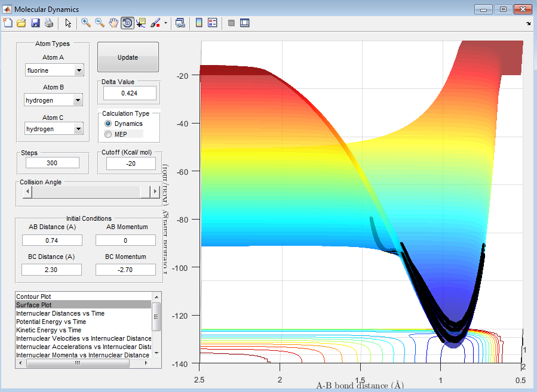Insert a colorbar from the toolbar

(199, 23)
